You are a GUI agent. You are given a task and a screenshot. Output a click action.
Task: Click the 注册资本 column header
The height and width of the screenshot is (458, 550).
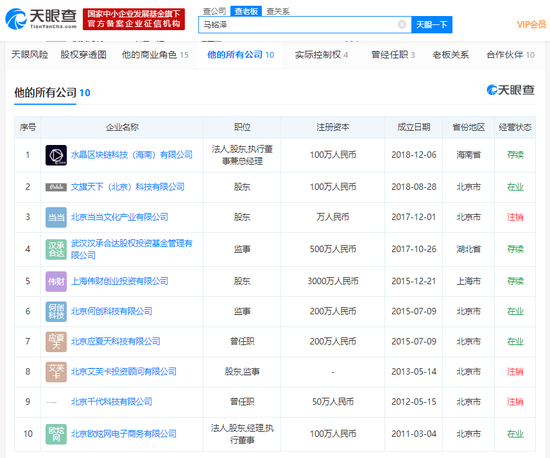click(333, 127)
